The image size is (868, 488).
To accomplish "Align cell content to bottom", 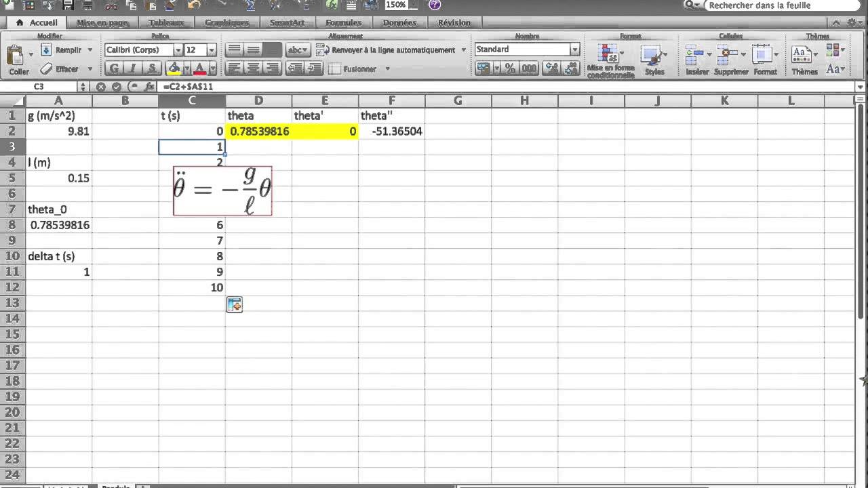I will click(x=272, y=49).
